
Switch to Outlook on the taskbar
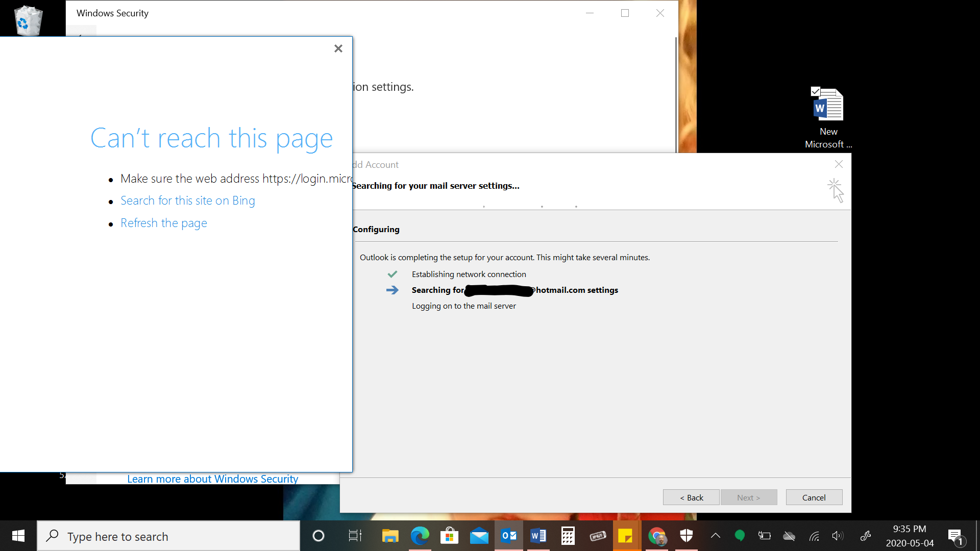click(x=509, y=536)
